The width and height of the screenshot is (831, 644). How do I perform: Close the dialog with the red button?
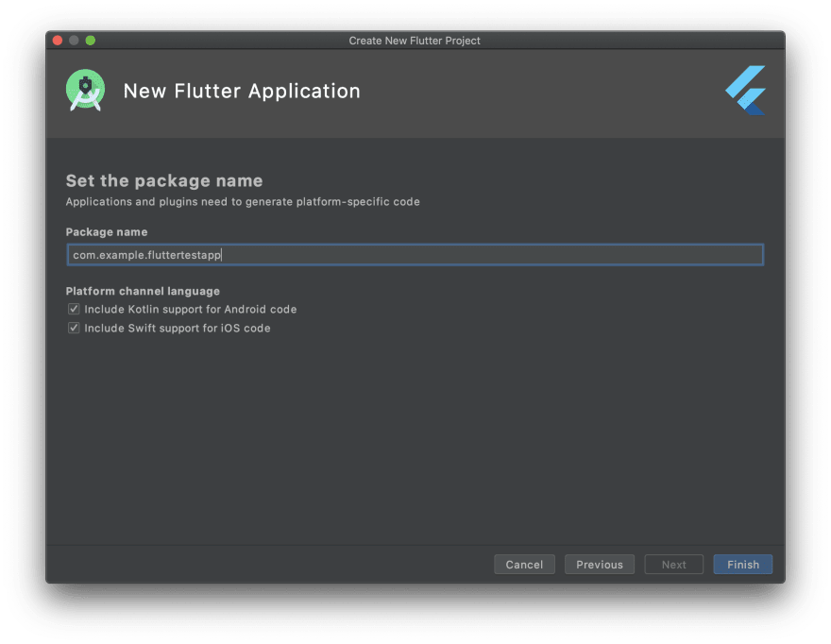(x=58, y=41)
